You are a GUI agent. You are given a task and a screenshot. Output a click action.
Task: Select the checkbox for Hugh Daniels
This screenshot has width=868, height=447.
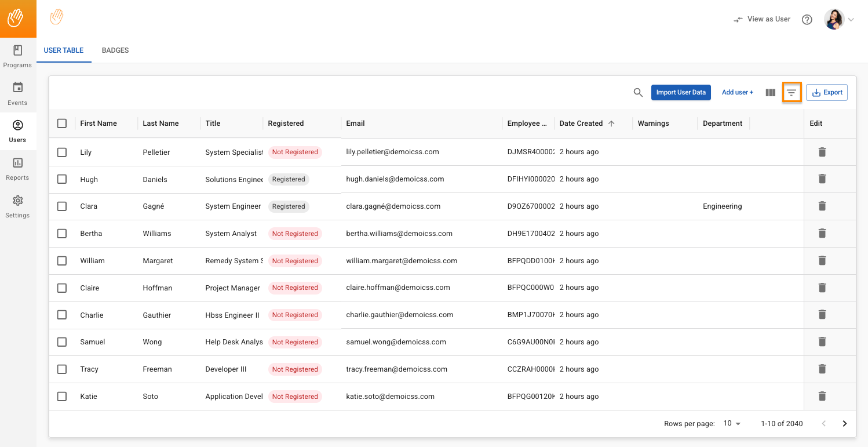[x=62, y=179]
